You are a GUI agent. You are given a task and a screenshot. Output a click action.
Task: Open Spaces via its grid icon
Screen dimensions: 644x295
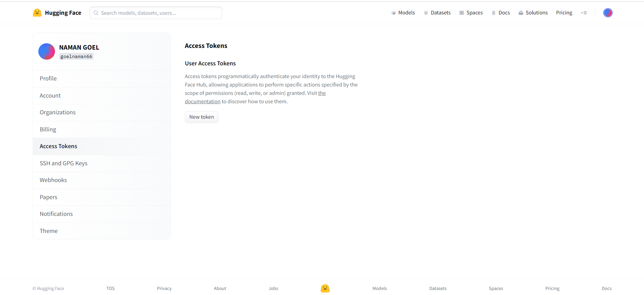(x=462, y=13)
